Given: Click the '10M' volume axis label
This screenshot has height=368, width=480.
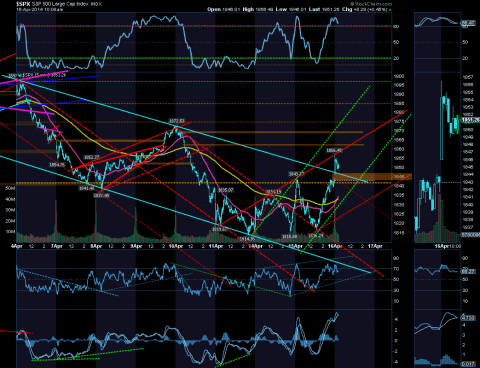Looking at the screenshot, I should tap(10, 231).
